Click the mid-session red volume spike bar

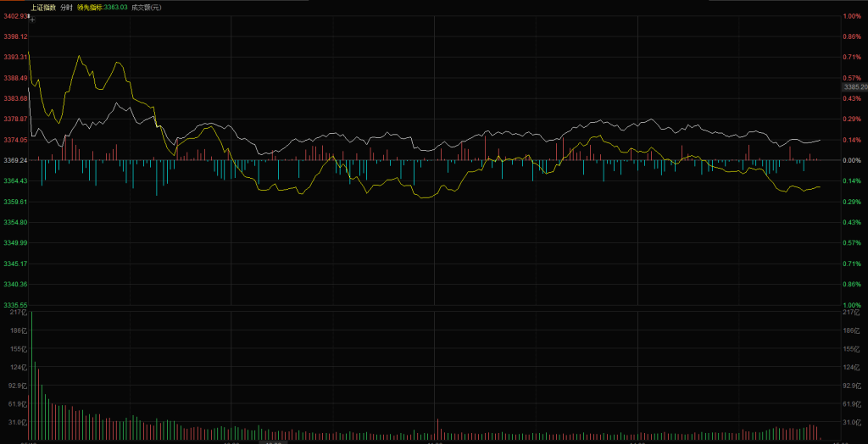pyautogui.click(x=437, y=429)
